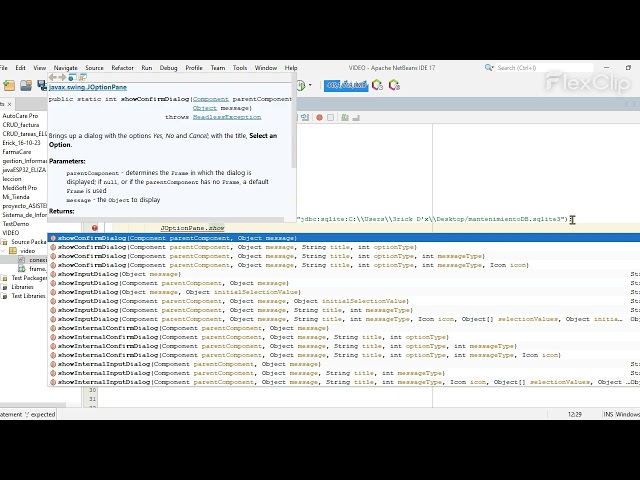Click the INS insert mode indicator
Viewport: 640px width, 480px height.
(608, 414)
